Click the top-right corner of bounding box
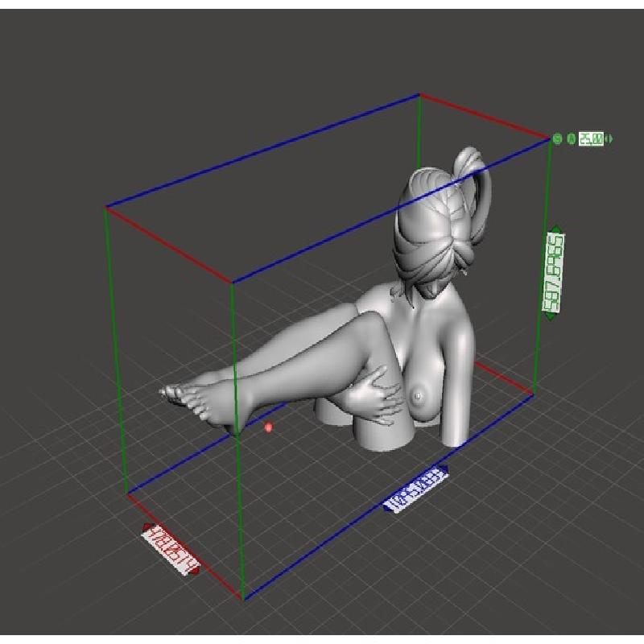 tap(550, 138)
